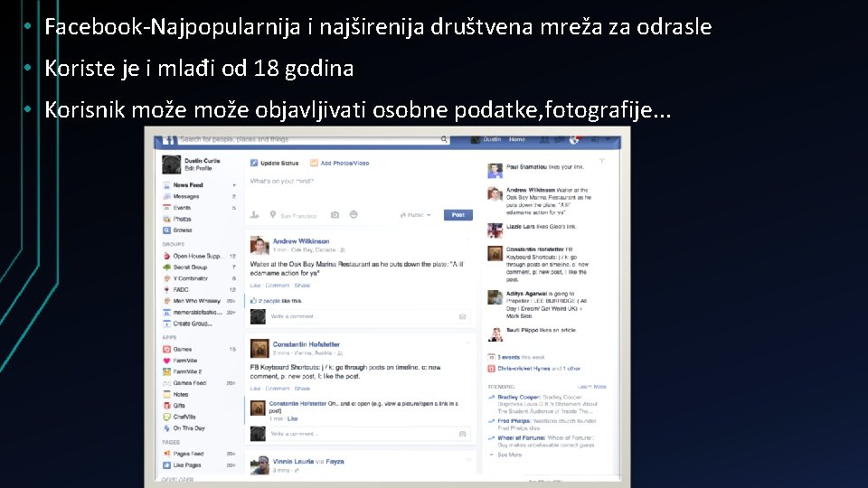Screen dimensions: 868x488
Task: Click Paul Stamatiou's ticker avatar
Action: 495,171
